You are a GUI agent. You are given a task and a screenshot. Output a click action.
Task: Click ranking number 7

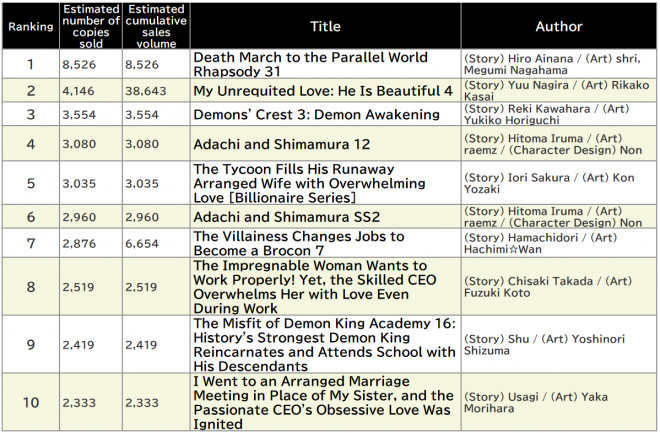click(31, 244)
